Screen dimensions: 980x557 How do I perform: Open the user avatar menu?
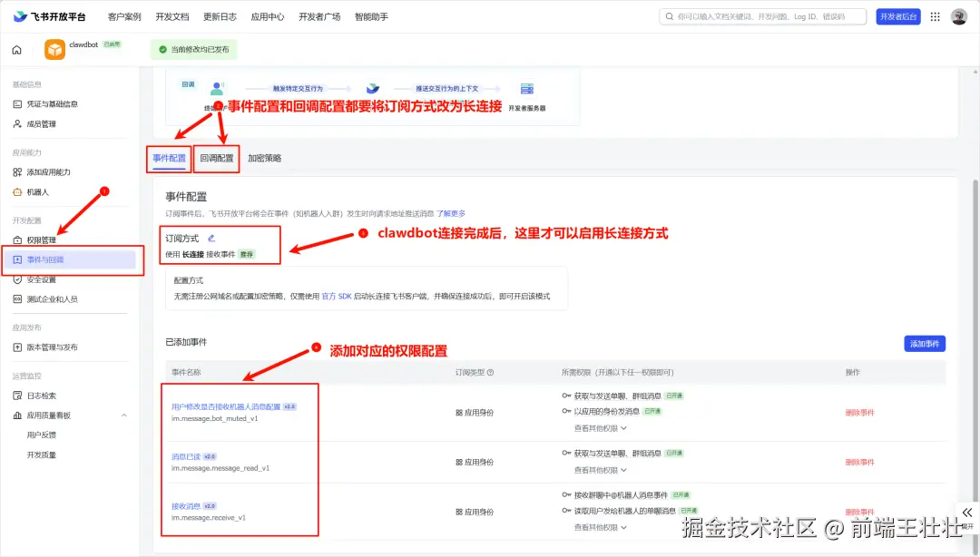coord(959,17)
